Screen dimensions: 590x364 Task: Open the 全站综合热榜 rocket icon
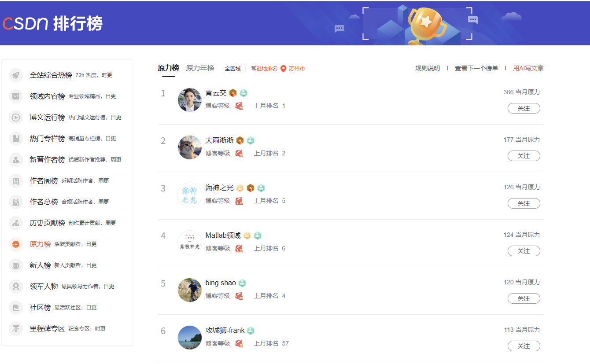click(16, 75)
